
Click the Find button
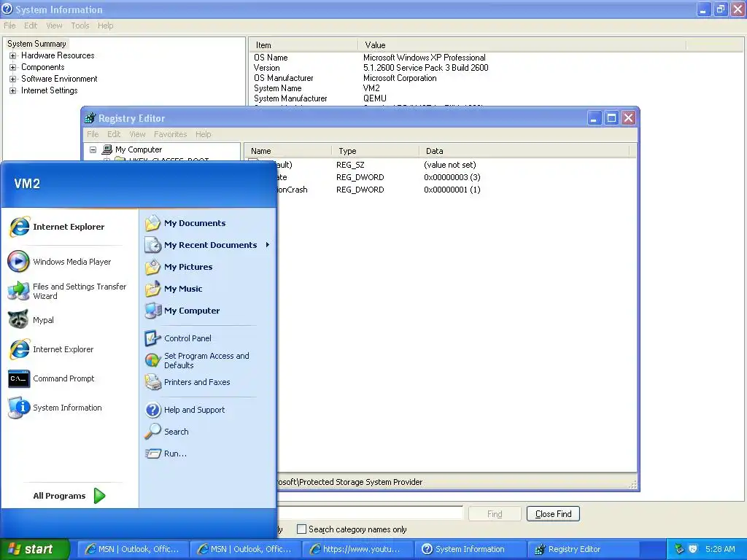tap(495, 514)
